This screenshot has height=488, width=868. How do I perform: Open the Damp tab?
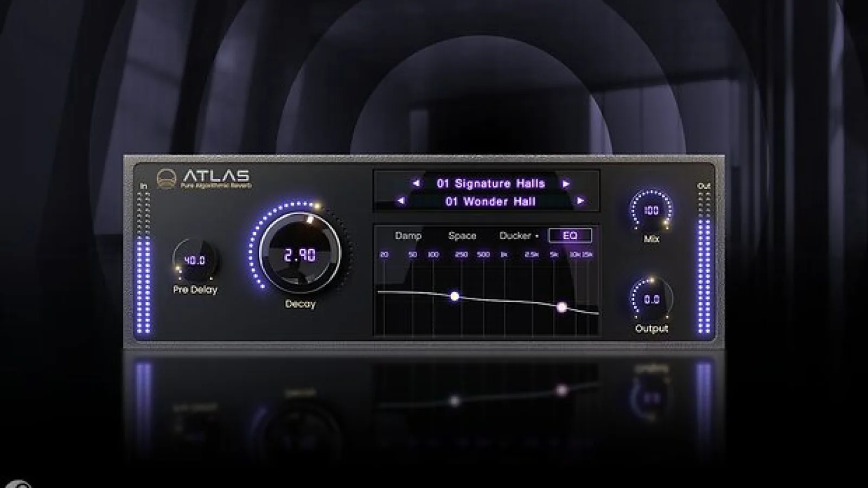click(x=408, y=235)
